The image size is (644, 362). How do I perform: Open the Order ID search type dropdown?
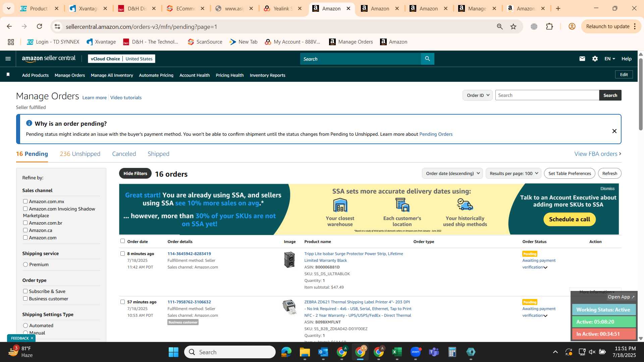click(x=478, y=95)
